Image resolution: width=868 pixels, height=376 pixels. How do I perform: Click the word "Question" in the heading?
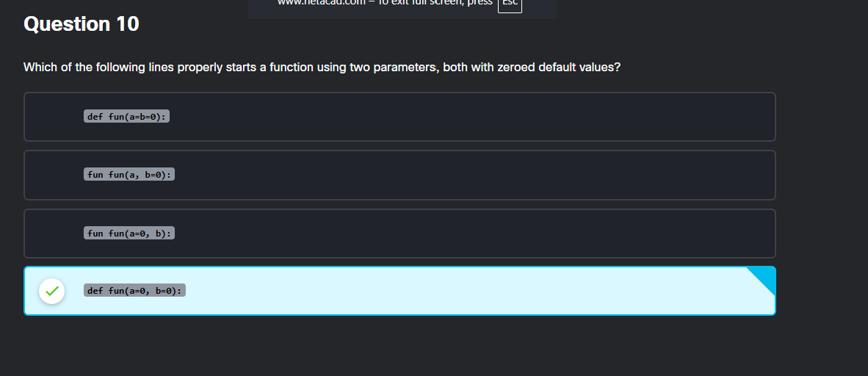point(67,23)
